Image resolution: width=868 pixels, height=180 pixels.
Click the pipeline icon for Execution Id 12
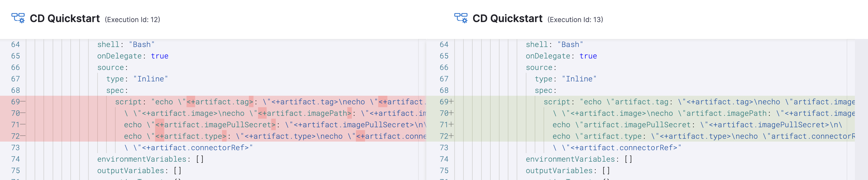coord(18,18)
